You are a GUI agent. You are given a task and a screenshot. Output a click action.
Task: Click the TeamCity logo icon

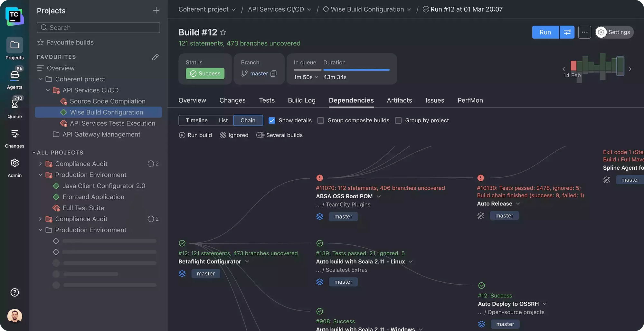click(x=14, y=16)
